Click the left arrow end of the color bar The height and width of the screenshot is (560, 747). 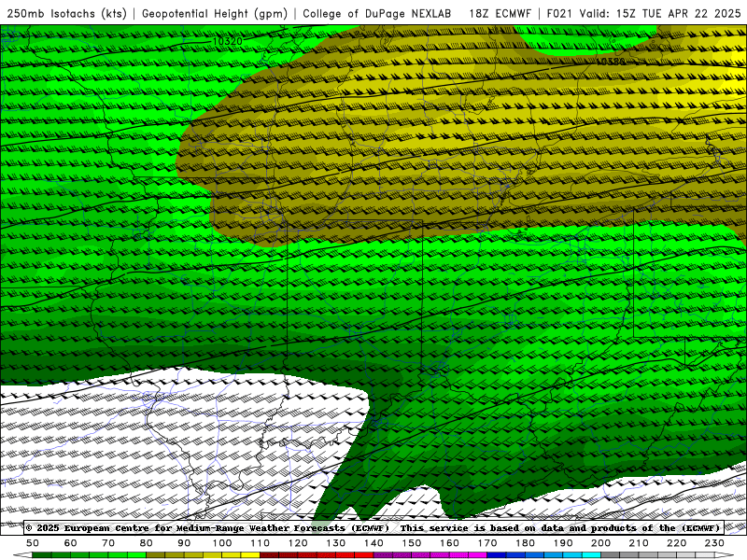[x=21, y=555]
